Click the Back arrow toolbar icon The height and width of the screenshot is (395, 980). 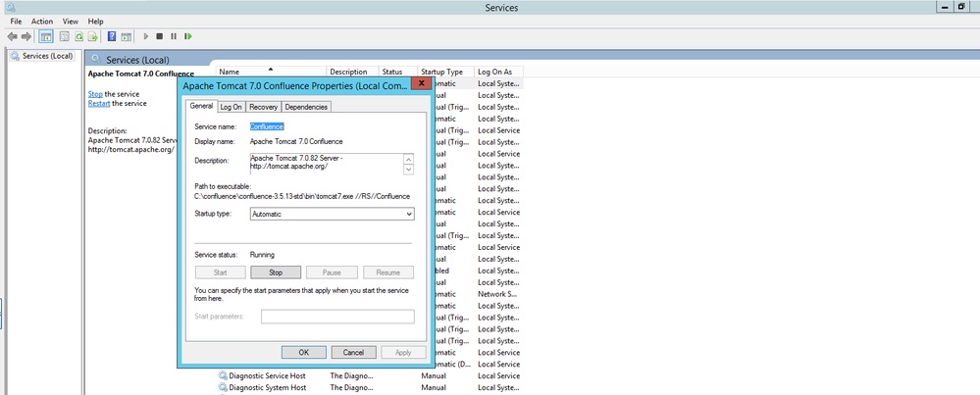click(x=12, y=37)
